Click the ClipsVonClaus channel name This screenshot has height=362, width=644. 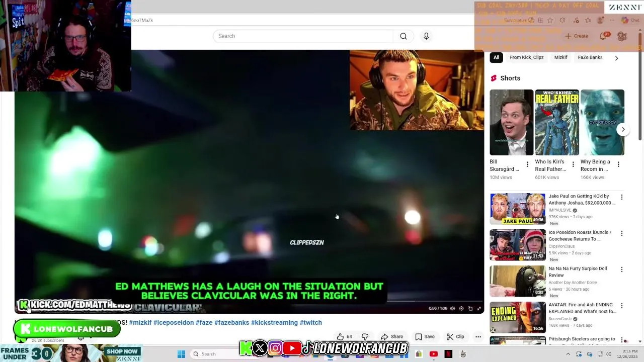click(561, 246)
